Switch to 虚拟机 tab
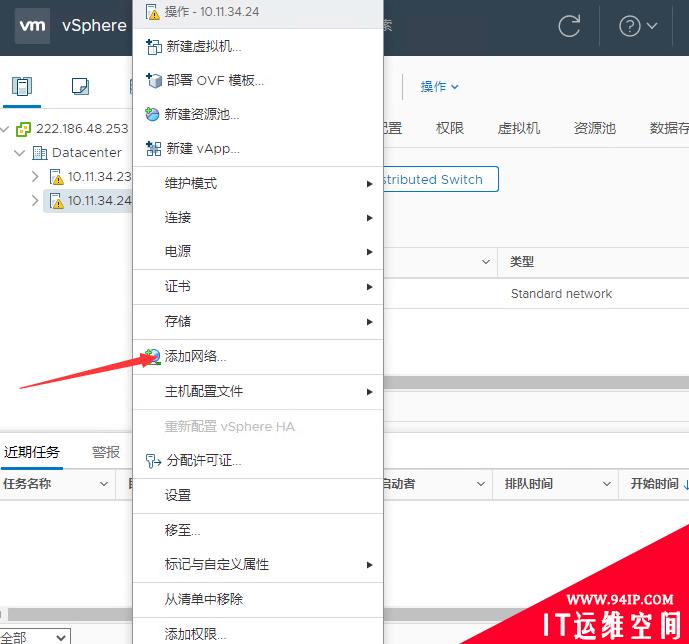The image size is (689, 644). [519, 128]
